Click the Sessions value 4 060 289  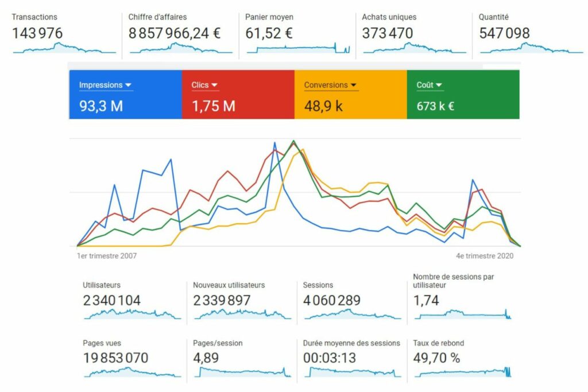pos(332,300)
